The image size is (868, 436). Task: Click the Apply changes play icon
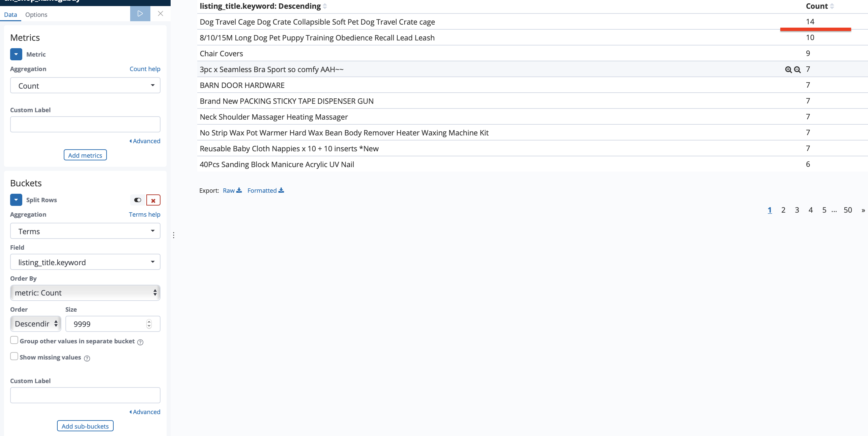(x=140, y=14)
